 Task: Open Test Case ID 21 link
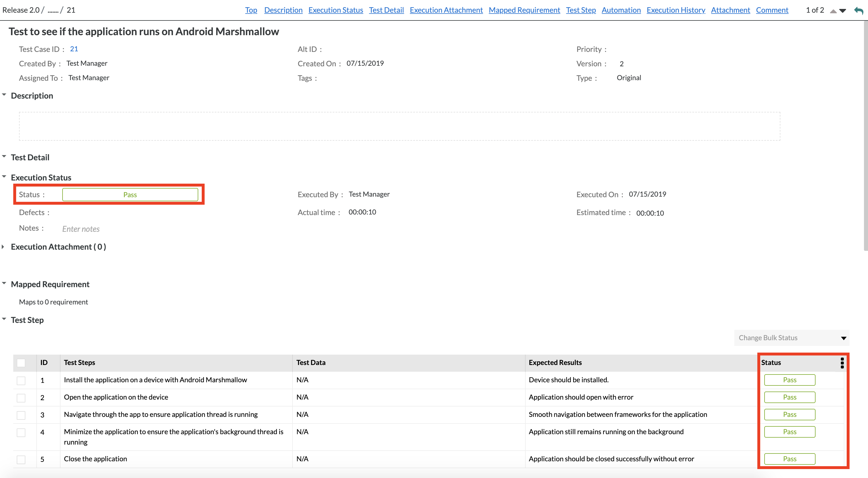pyautogui.click(x=74, y=49)
